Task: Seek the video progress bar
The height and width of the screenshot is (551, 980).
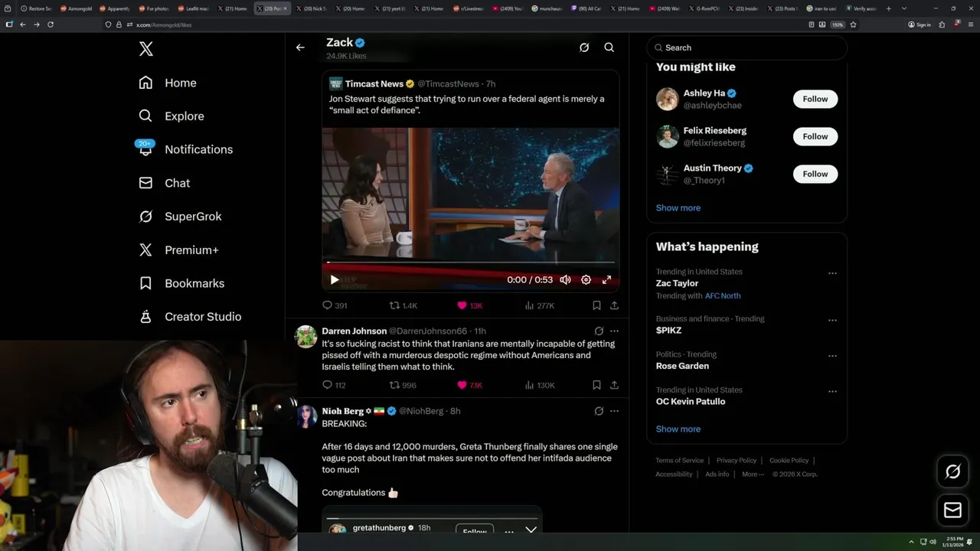Action: point(471,262)
